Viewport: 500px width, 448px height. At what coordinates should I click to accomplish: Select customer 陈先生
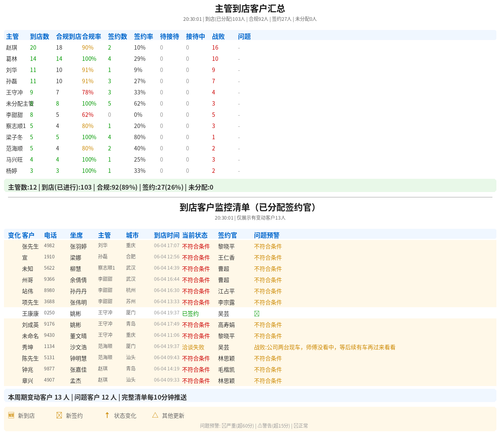pyautogui.click(x=30, y=359)
